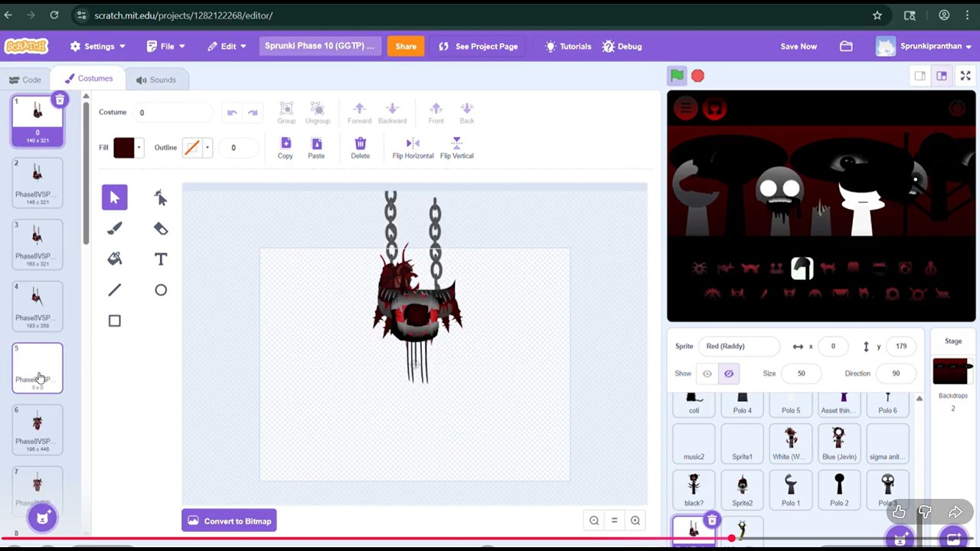Viewport: 980px width, 551px height.
Task: Select the Rectangle tool
Action: pos(115,321)
